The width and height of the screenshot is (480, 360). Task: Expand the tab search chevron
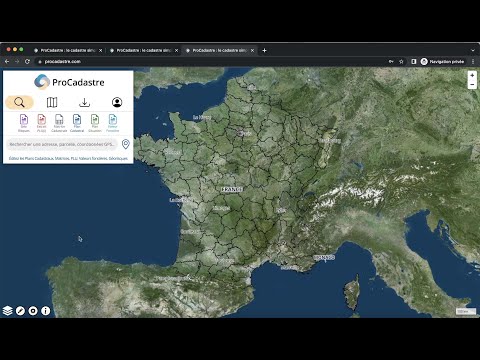click(x=473, y=50)
